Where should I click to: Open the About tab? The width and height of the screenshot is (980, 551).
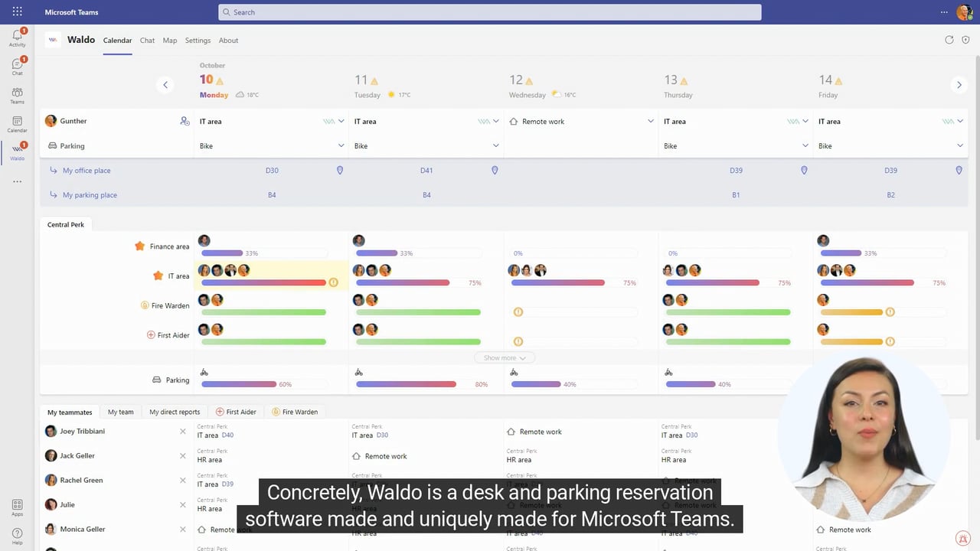[228, 41]
